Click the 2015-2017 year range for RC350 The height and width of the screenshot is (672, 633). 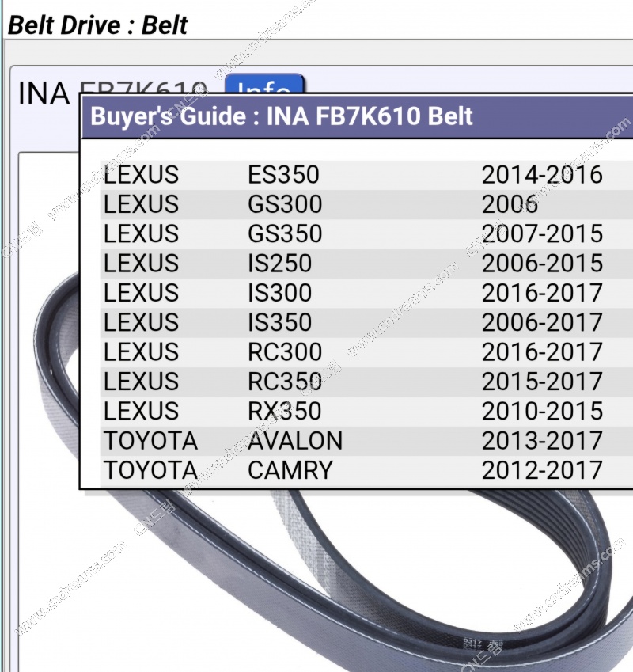pyautogui.click(x=542, y=382)
